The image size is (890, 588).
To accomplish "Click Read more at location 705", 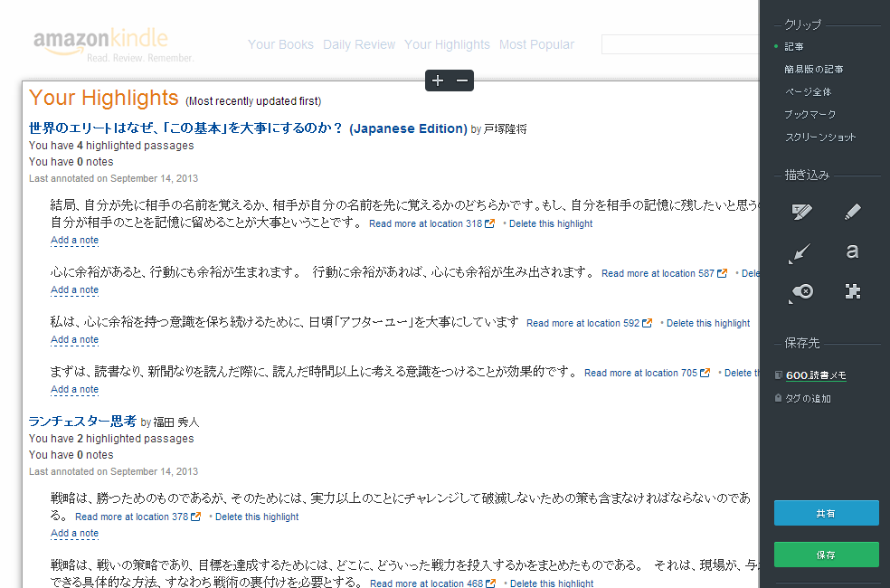I will coord(641,373).
